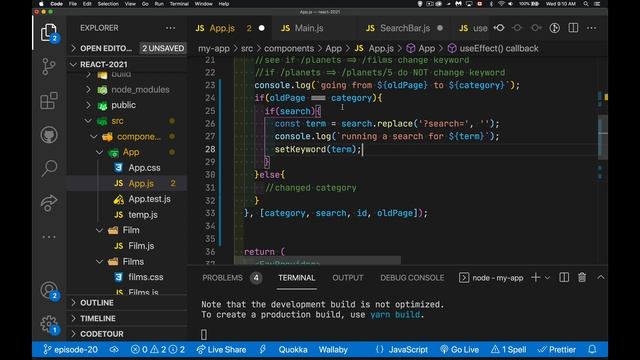Viewport: 640px width, 360px height.
Task: Click the 1 Spell status item
Action: (509, 349)
